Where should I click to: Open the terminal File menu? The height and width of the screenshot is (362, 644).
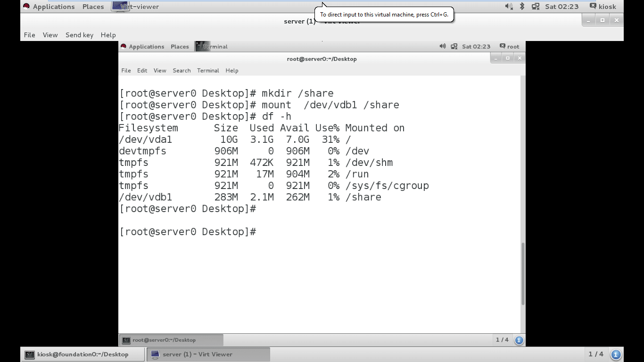(126, 71)
